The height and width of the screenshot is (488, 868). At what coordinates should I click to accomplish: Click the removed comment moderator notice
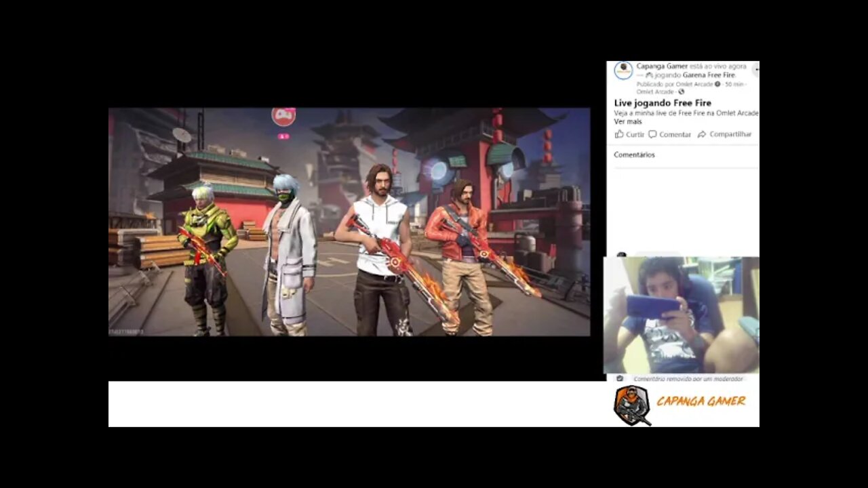pyautogui.click(x=688, y=379)
